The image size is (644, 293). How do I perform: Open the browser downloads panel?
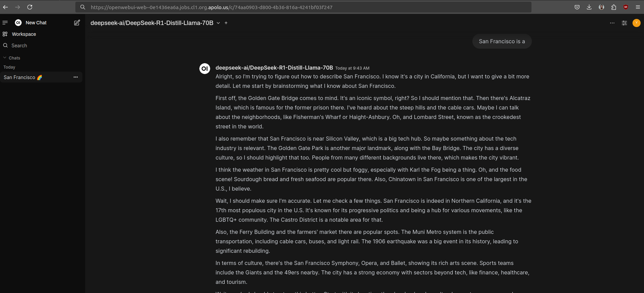coord(589,7)
